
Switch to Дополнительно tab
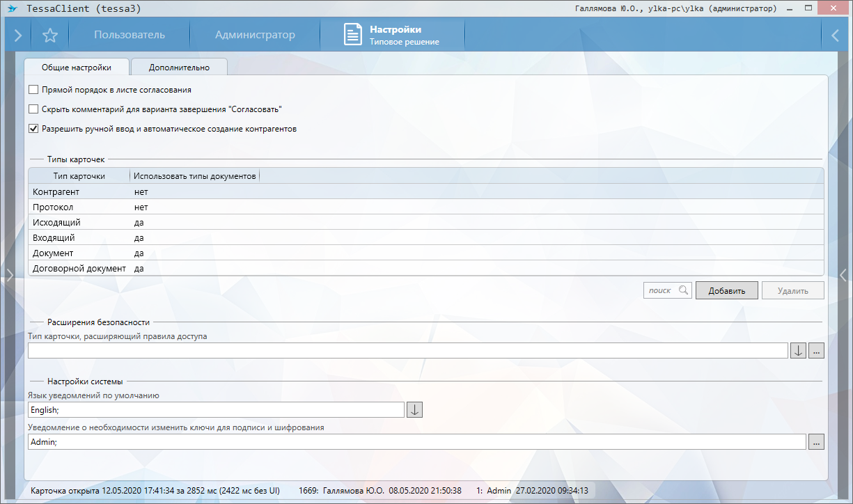point(179,68)
